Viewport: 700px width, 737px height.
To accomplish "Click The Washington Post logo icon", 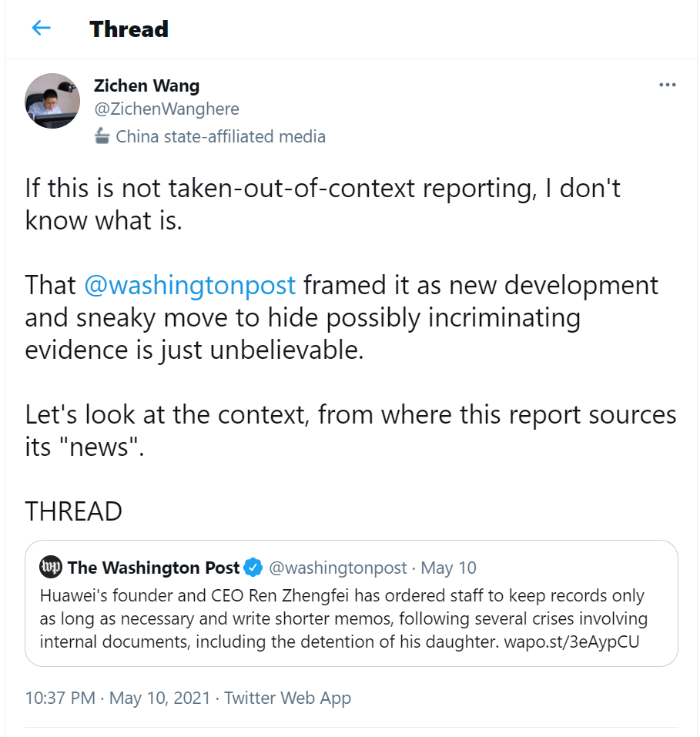I will point(51,568).
